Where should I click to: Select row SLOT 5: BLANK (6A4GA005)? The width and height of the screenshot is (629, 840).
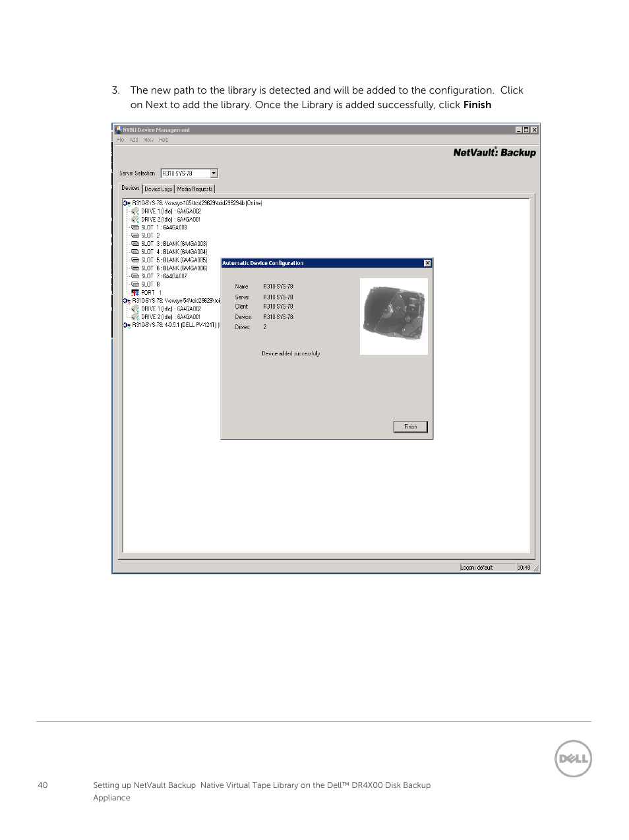point(174,260)
